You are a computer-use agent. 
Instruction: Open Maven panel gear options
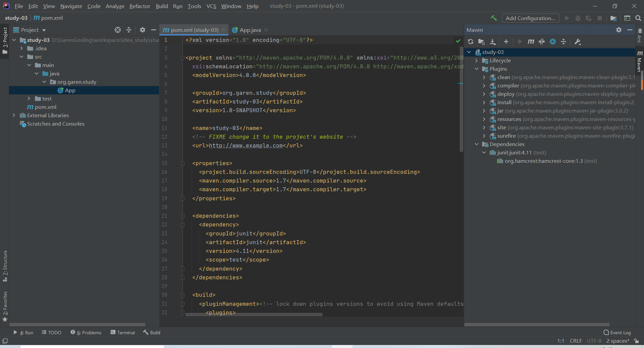click(x=619, y=30)
